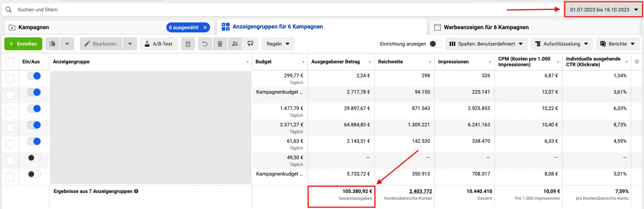Click the audience people icon in the toolbar
Viewport: 644px width, 209px height.
tap(235, 44)
